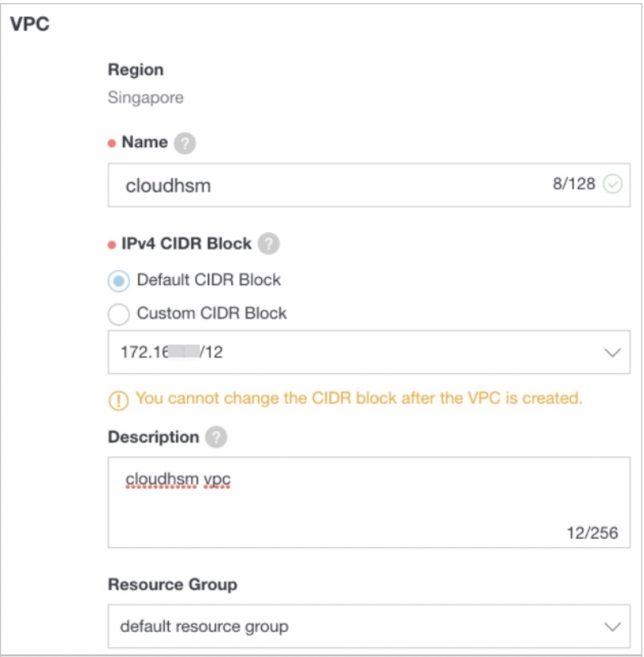Choose the Custom CIDR Block radio button
Screen dimensions: 644x657
coord(119,314)
